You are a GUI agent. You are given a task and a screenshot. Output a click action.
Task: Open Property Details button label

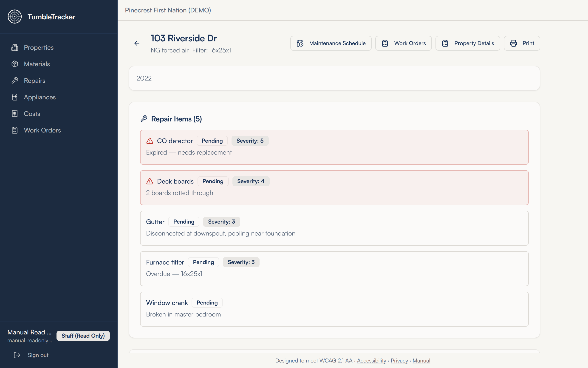click(474, 43)
